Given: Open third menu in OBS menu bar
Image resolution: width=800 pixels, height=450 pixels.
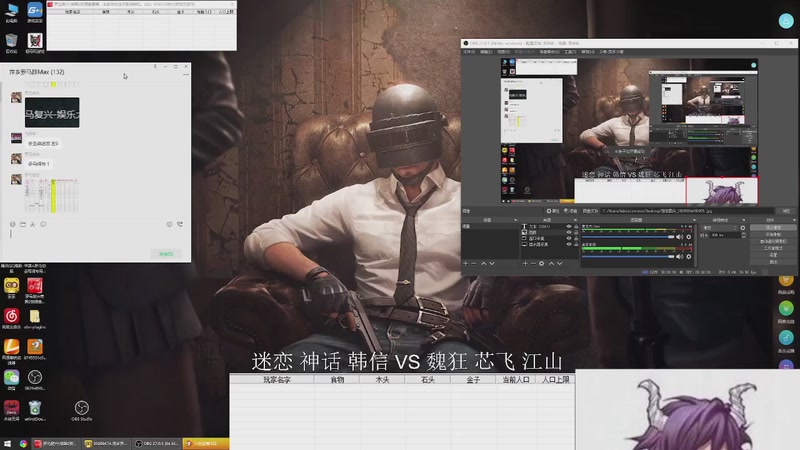Looking at the screenshot, I should pyautogui.click(x=504, y=52).
